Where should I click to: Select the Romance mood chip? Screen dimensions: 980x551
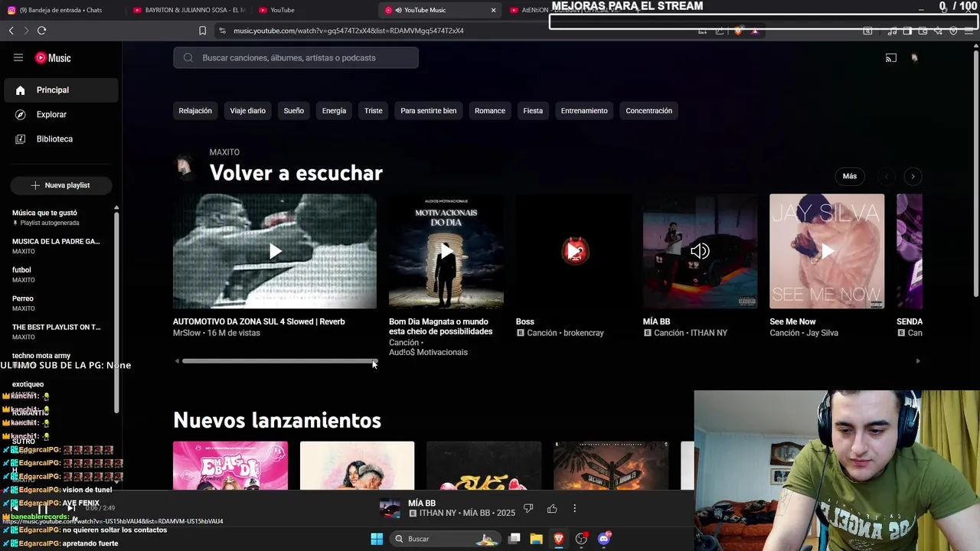pyautogui.click(x=490, y=111)
